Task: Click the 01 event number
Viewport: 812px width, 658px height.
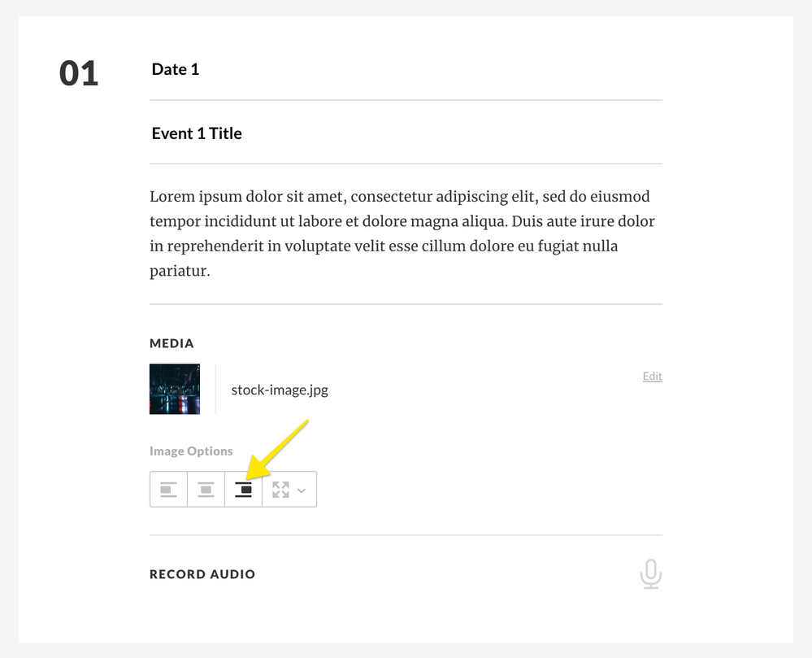Action: click(79, 74)
